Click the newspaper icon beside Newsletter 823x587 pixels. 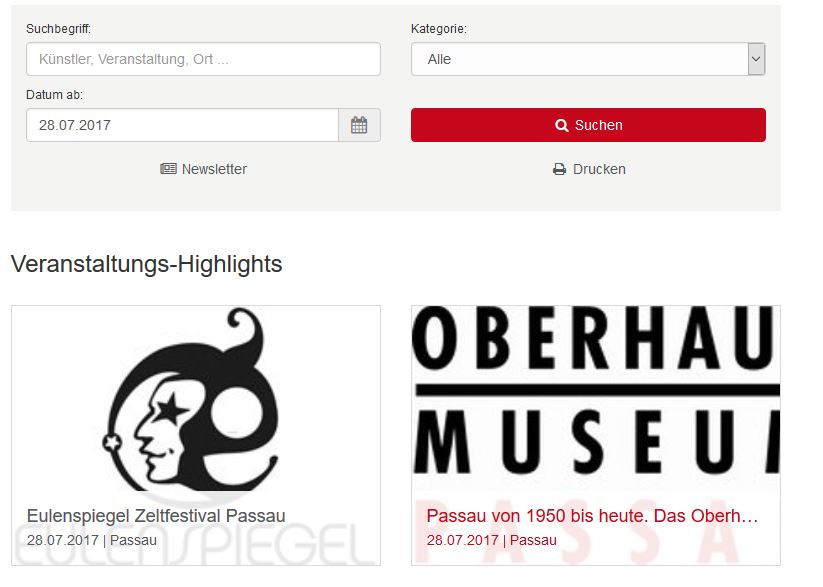168,169
